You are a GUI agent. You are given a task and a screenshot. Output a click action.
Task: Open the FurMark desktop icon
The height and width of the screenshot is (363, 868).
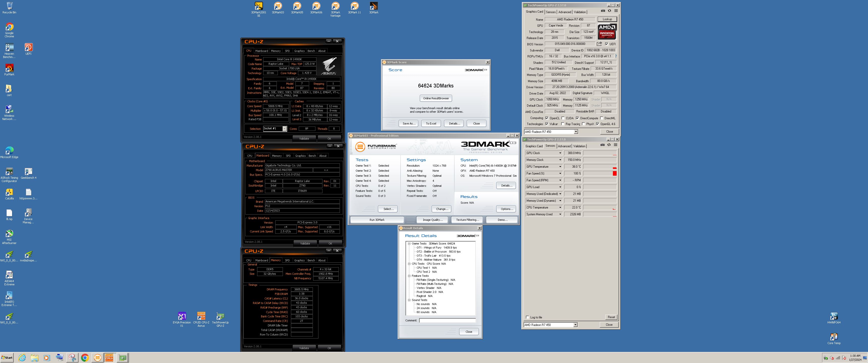9,70
